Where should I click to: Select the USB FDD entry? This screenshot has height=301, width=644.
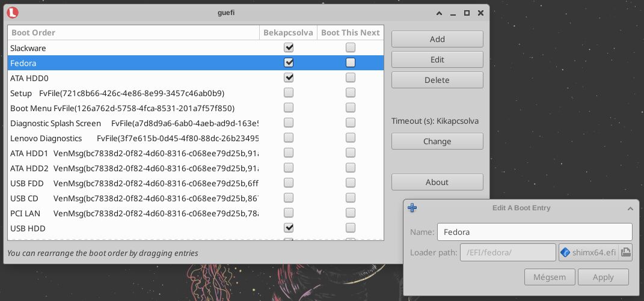pyautogui.click(x=195, y=183)
